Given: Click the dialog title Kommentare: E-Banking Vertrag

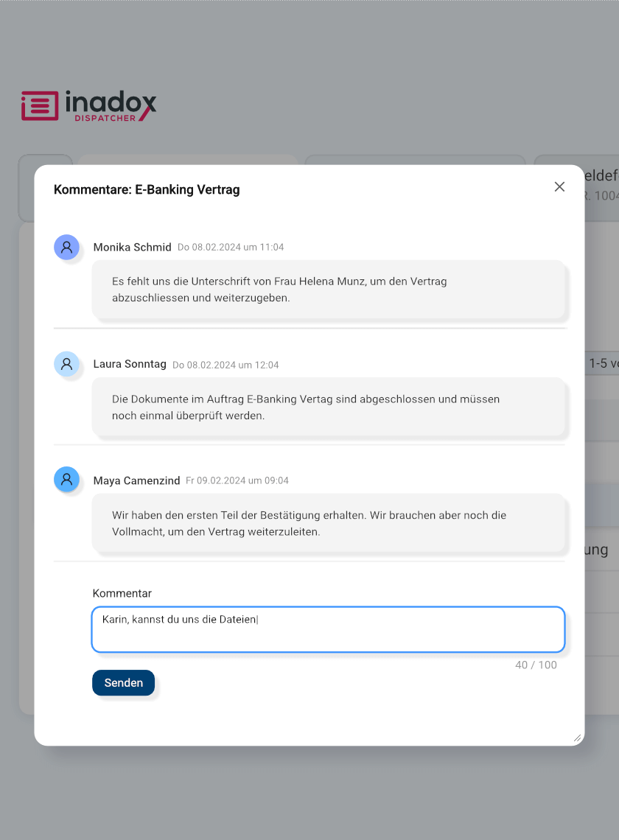Looking at the screenshot, I should click(x=147, y=189).
